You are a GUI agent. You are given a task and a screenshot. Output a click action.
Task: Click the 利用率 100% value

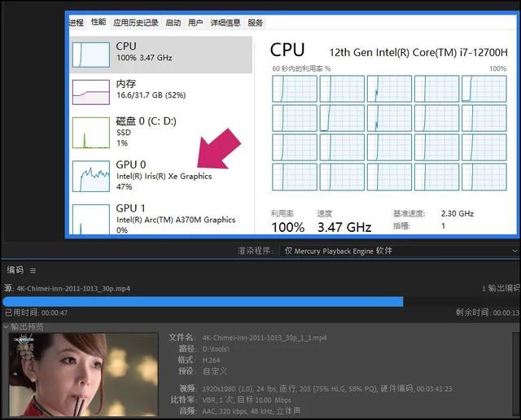287,228
